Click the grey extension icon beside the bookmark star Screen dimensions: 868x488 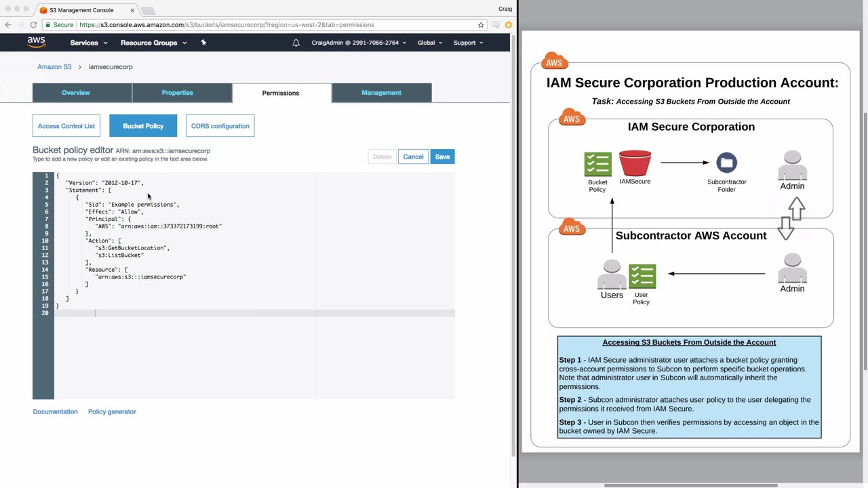pos(496,25)
